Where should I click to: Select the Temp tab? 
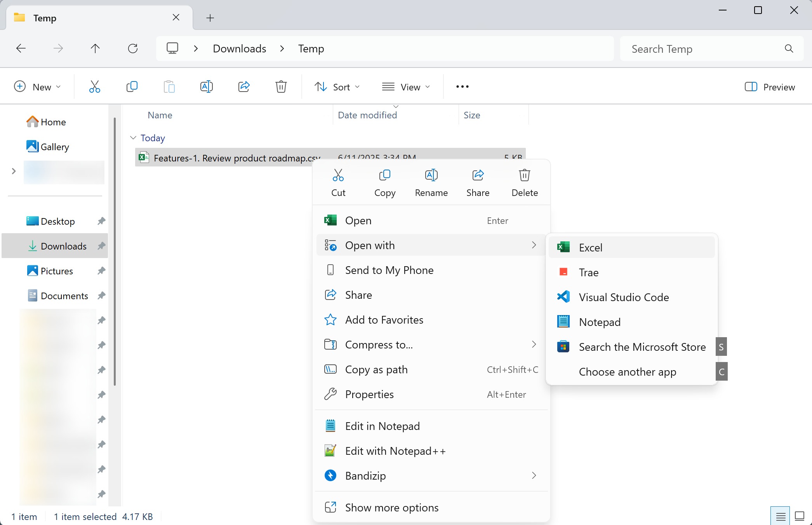pos(99,18)
